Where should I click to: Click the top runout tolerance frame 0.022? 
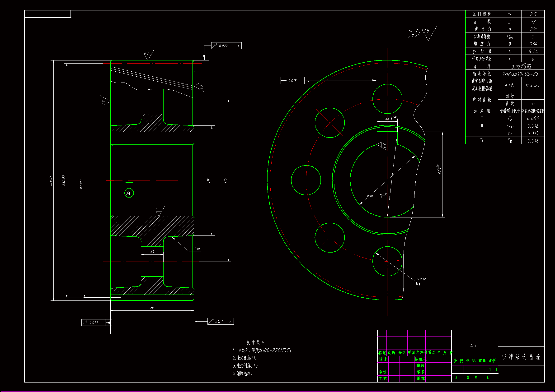[226, 46]
